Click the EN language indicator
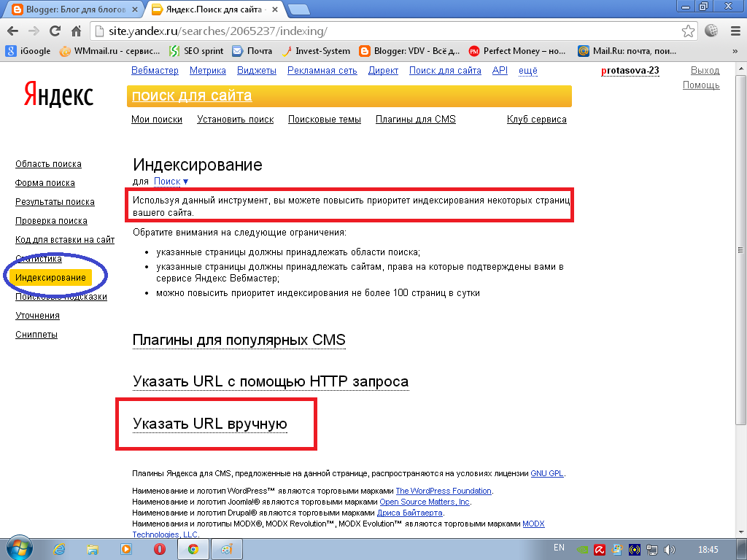 coord(560,548)
